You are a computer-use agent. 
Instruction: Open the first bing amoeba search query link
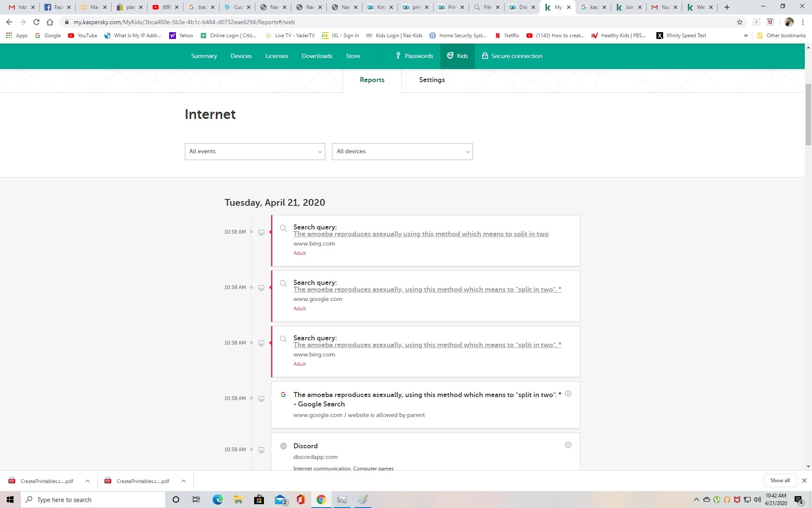[x=421, y=234]
